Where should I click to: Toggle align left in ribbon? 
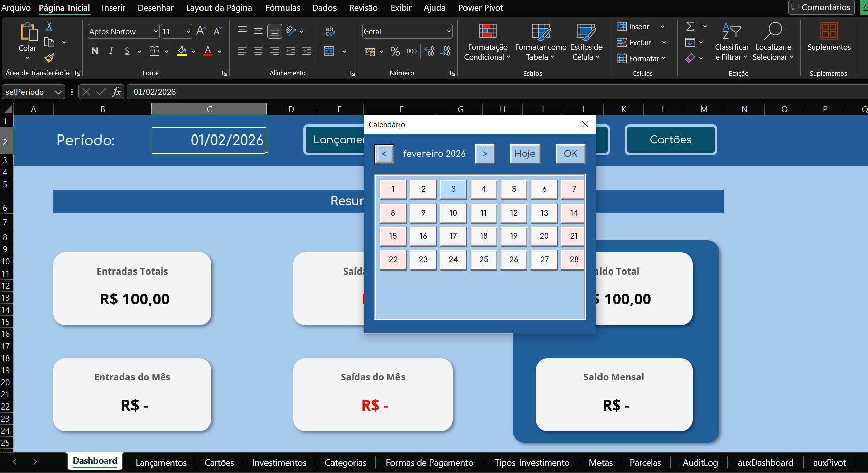click(x=242, y=51)
